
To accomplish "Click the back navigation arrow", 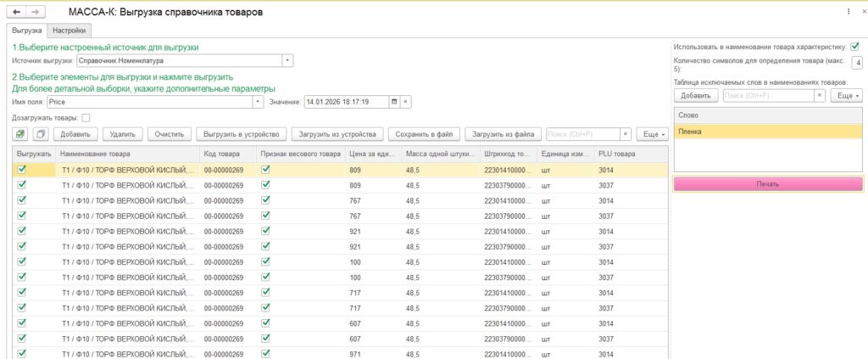I will click(x=17, y=12).
